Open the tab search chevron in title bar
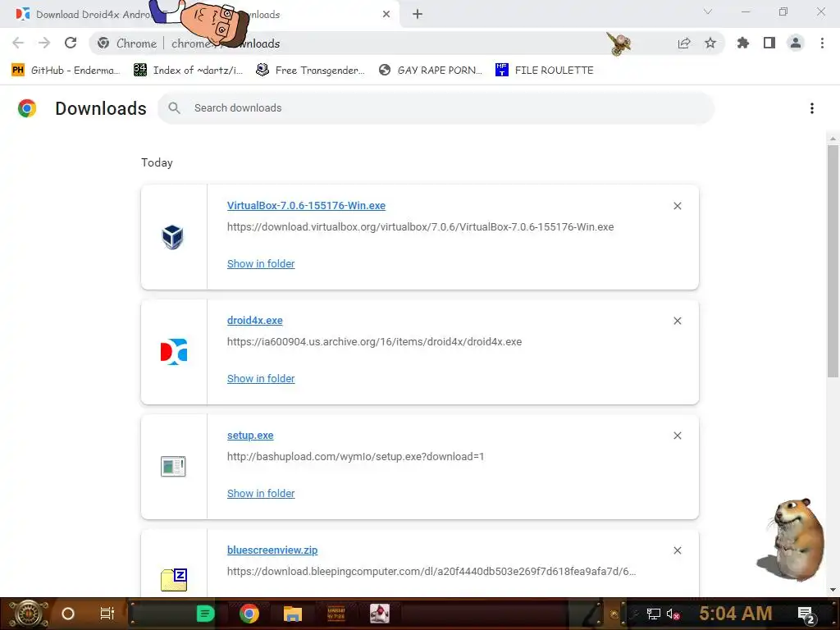 (708, 11)
